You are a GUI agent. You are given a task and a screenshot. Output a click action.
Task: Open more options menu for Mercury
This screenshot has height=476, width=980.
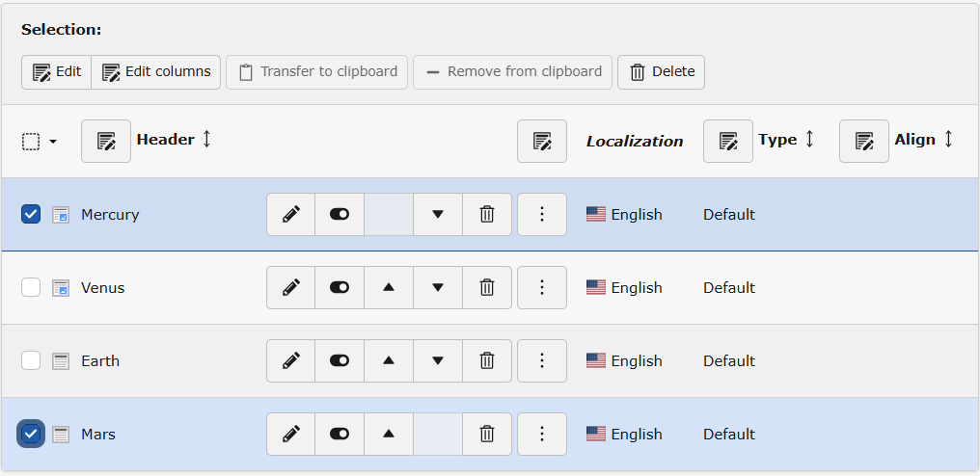point(542,214)
